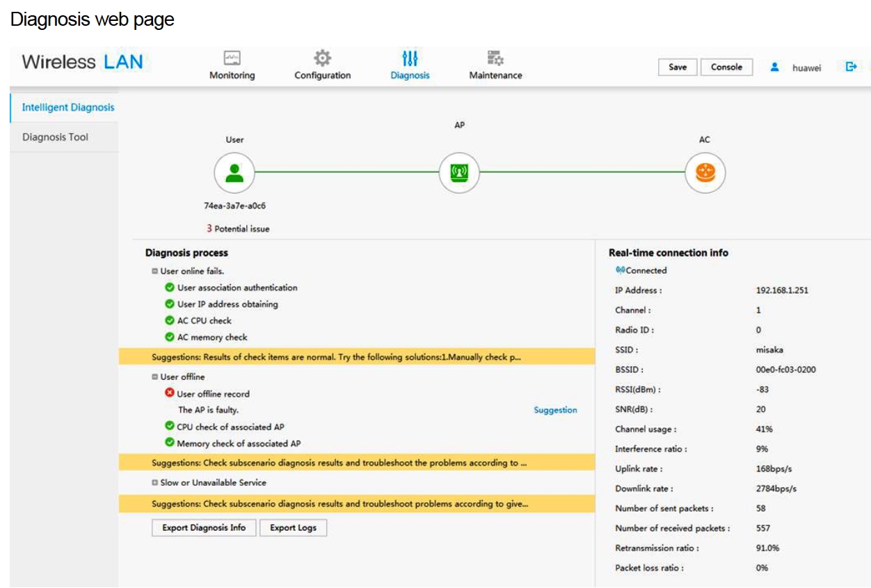Screen dimensions: 871x588
Task: Click the green User node icon
Action: click(234, 173)
